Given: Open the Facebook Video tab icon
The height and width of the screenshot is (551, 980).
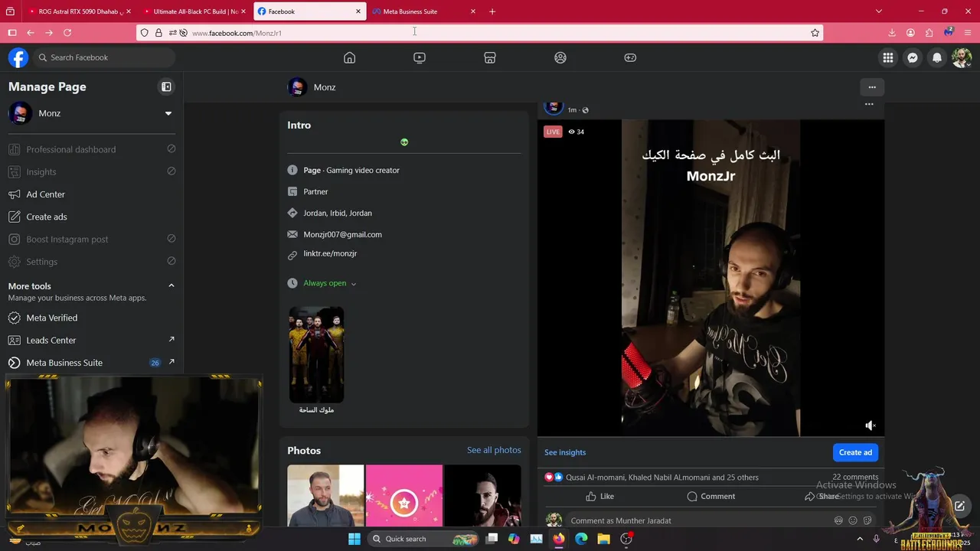Looking at the screenshot, I should [420, 57].
